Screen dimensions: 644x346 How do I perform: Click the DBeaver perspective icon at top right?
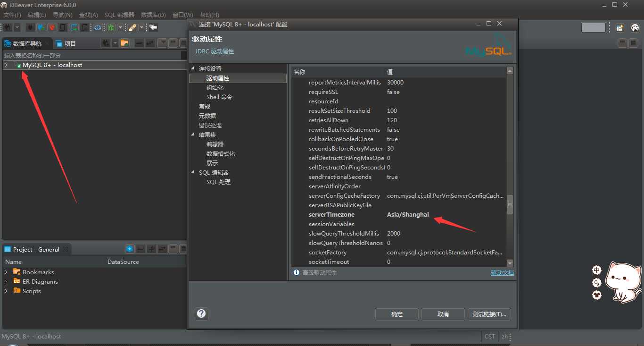pos(635,28)
